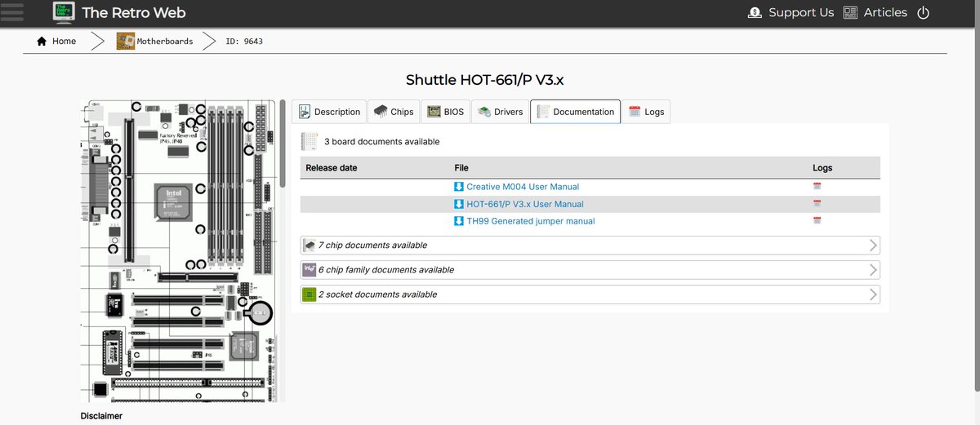Click the motherboard diagram image
Viewport: 980px width, 425px height.
[x=179, y=250]
